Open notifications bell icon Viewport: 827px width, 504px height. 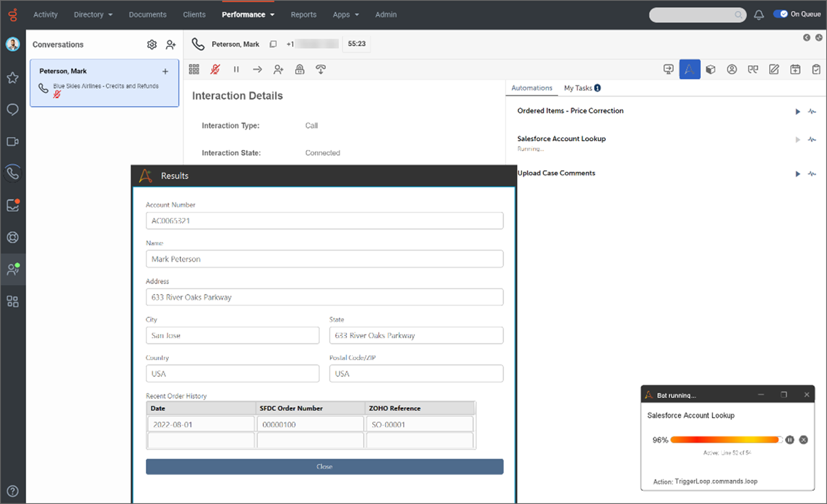pos(759,14)
